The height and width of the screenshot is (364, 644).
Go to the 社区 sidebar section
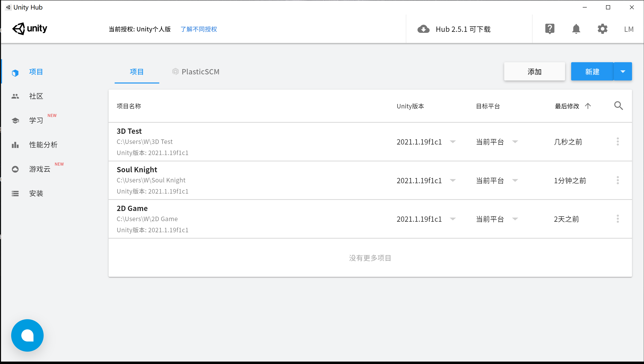click(36, 96)
